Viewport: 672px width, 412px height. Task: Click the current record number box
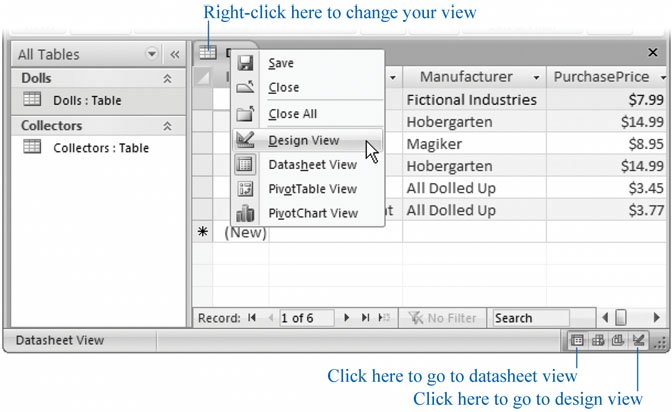[306, 318]
